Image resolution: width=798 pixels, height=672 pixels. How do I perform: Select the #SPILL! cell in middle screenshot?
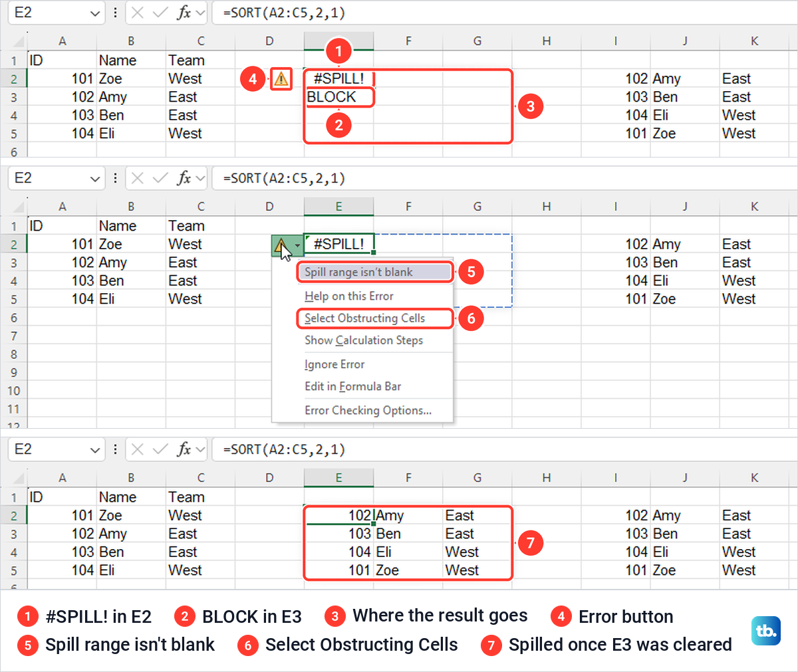click(x=338, y=244)
